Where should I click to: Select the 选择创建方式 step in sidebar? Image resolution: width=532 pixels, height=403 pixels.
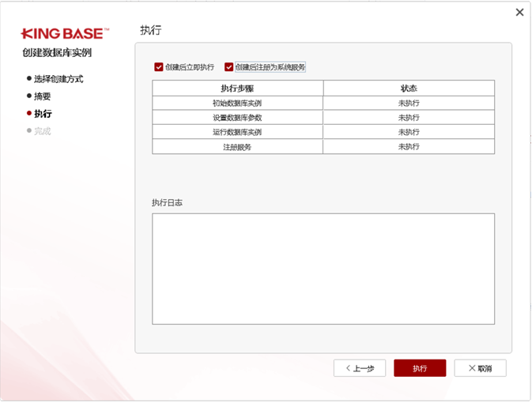tap(58, 79)
